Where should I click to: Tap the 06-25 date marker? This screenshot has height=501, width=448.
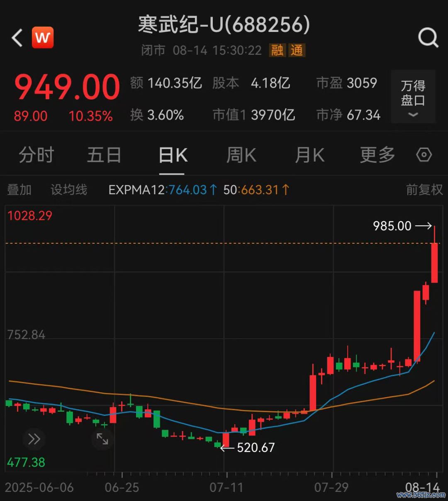click(x=122, y=487)
